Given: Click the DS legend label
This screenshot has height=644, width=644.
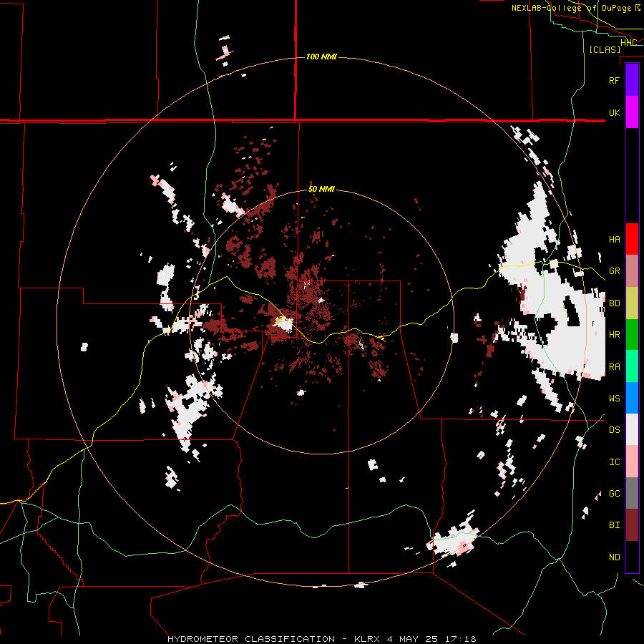Looking at the screenshot, I should [614, 430].
